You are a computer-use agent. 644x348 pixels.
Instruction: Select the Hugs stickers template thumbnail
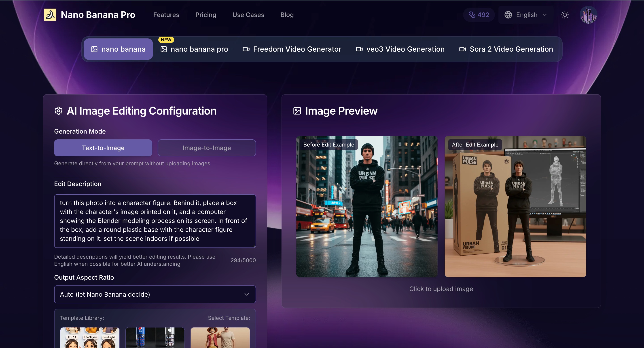[x=90, y=338]
